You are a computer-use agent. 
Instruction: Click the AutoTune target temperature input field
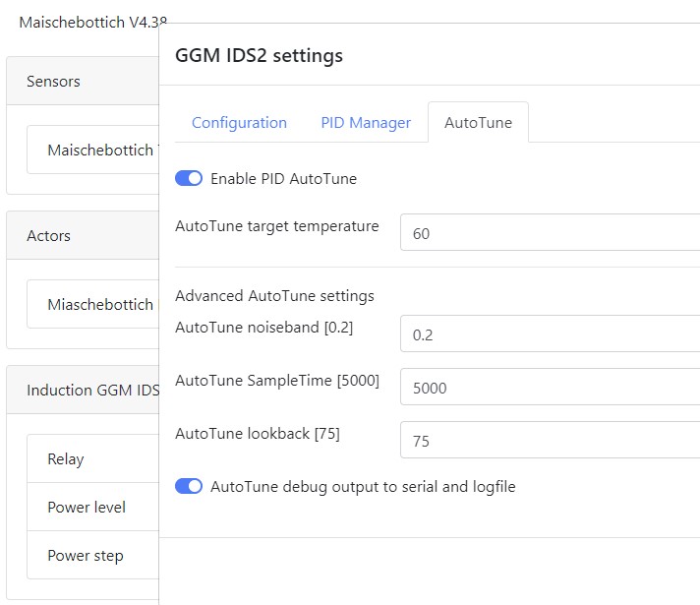551,233
